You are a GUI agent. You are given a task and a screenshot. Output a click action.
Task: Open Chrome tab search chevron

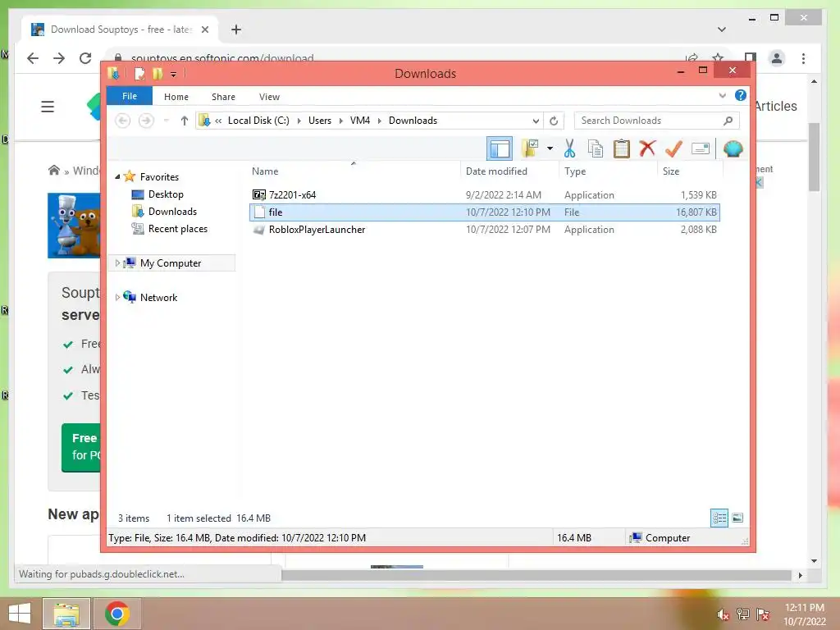[x=722, y=30]
